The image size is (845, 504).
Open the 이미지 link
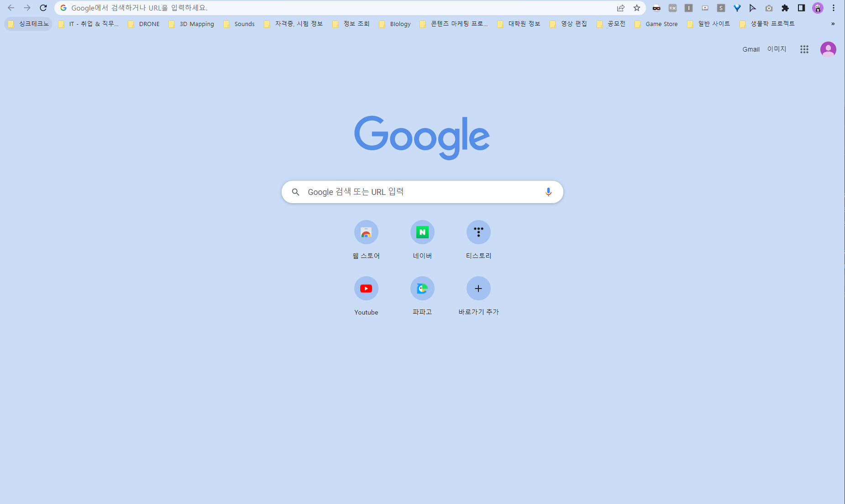pyautogui.click(x=777, y=49)
